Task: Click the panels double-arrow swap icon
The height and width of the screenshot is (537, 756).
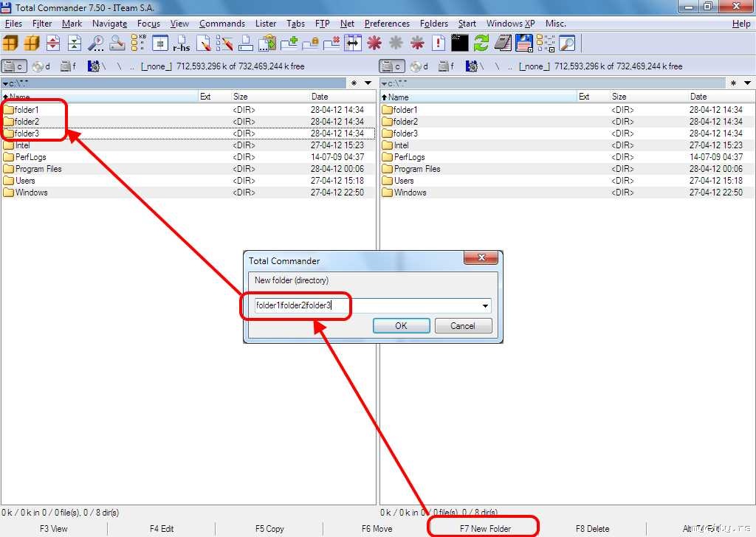Action: (x=353, y=44)
